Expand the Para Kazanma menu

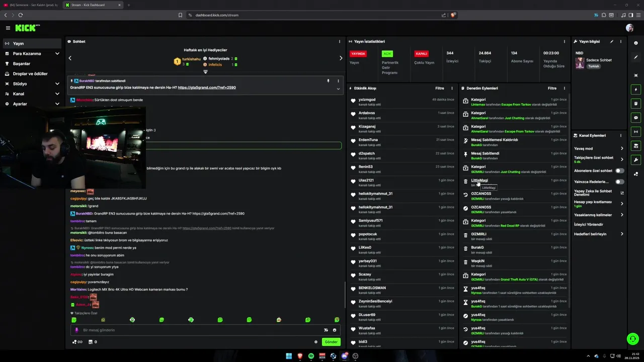(33, 53)
